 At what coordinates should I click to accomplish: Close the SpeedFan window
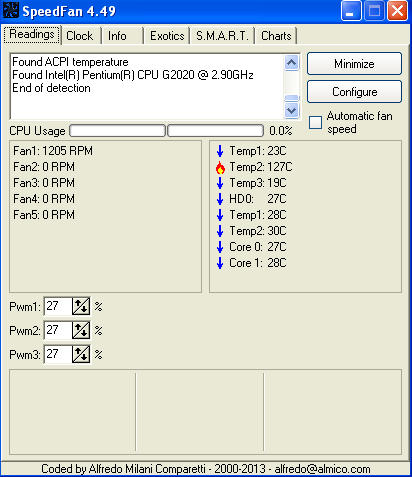coord(397,11)
